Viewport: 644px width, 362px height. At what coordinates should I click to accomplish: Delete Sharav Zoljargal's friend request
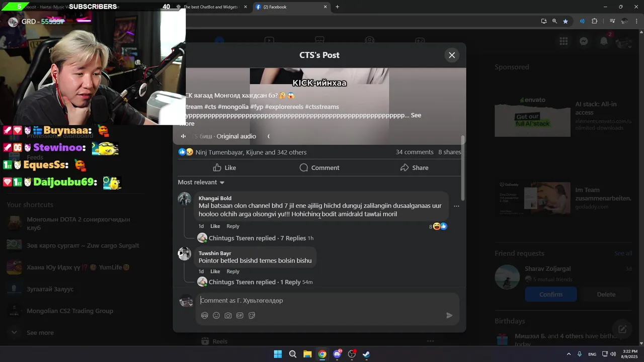[606, 295]
